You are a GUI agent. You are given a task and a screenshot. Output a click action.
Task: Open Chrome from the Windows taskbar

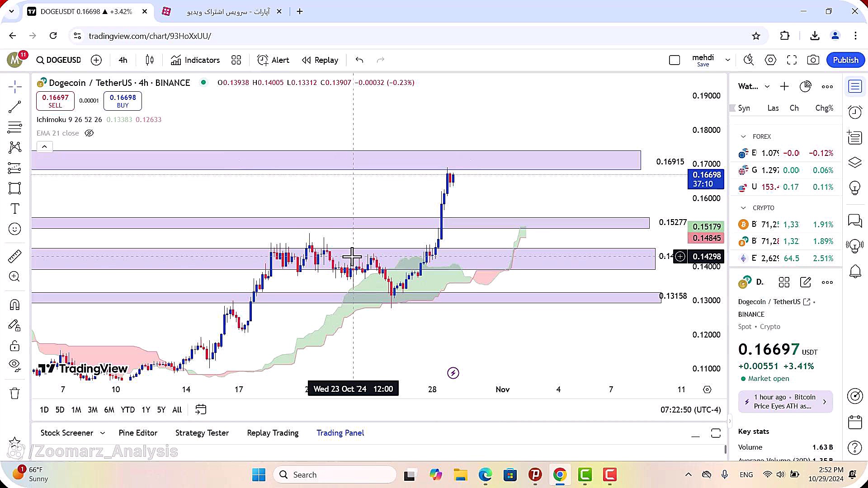coord(560,475)
